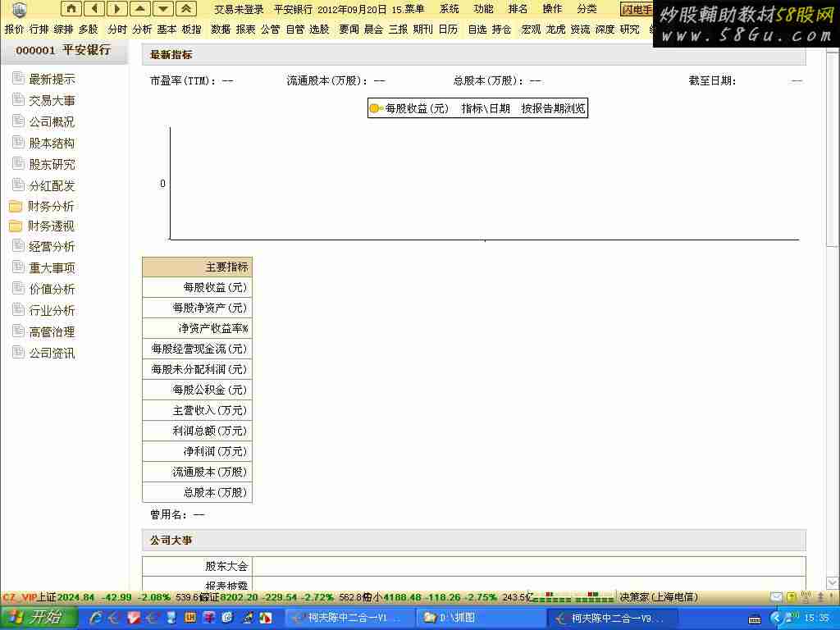Viewport: 840px width, 630px height.
Task: Click the down triangle toolbar button
Action: [163, 8]
